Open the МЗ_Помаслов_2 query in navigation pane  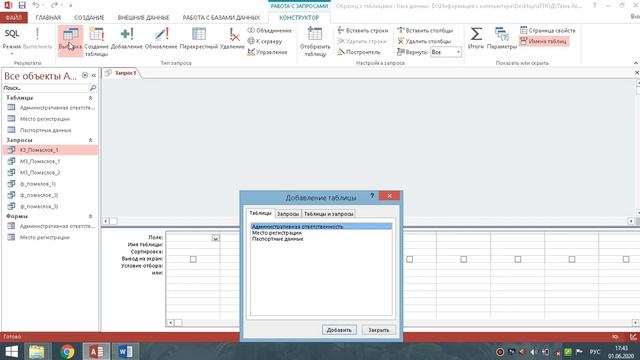[50, 172]
